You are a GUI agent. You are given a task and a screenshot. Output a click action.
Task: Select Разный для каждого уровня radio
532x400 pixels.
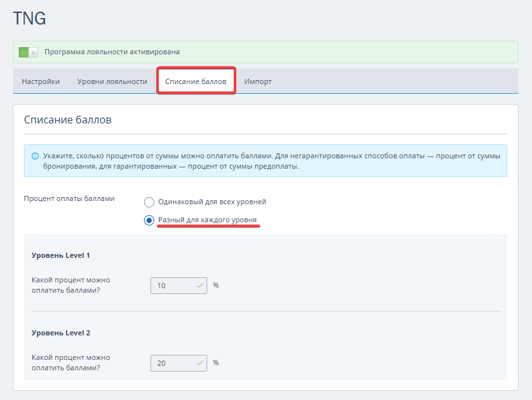click(149, 220)
